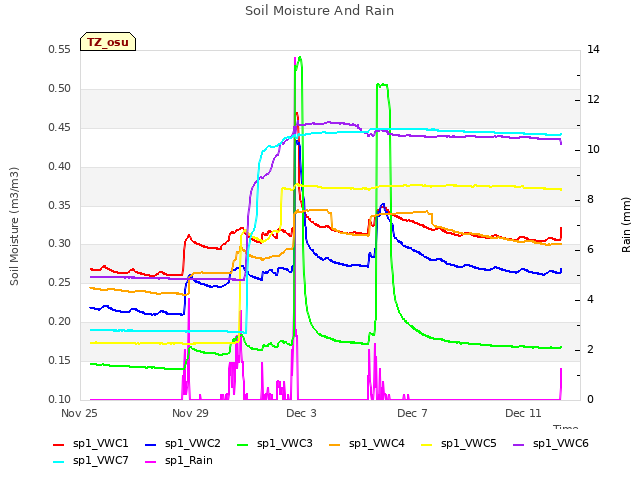
Task: Click the purple sp1_VWC6 legend swatch
Action: (x=518, y=444)
